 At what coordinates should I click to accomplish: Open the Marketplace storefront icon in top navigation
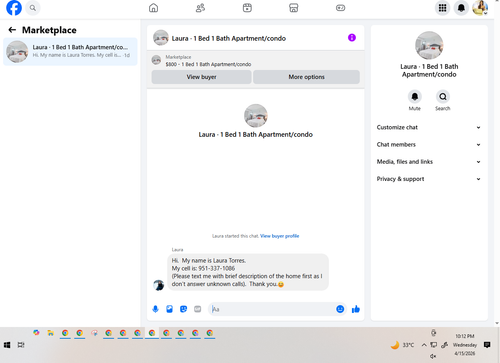(294, 8)
